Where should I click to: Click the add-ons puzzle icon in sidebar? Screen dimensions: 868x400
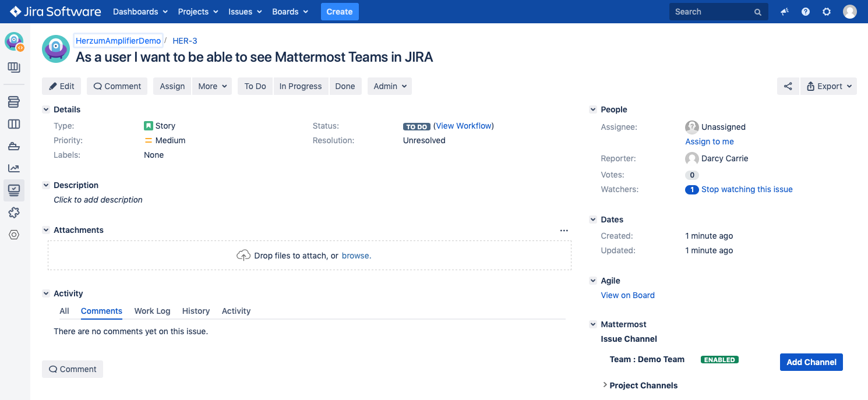click(14, 213)
